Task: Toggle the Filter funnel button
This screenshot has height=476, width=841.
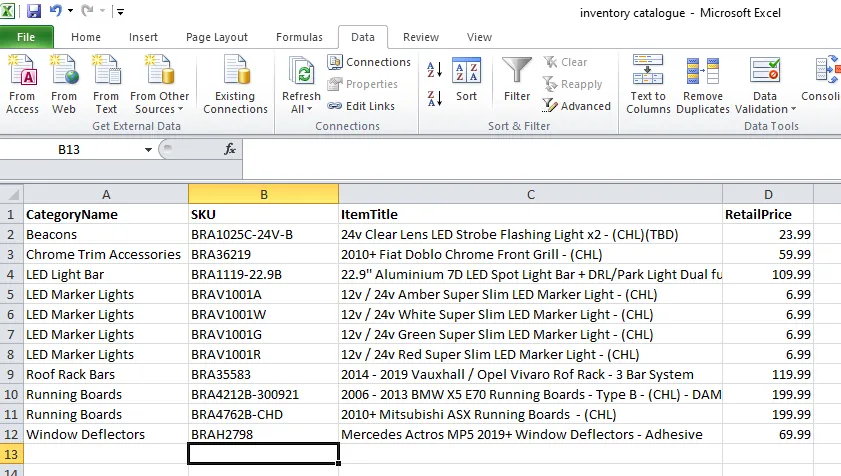Action: click(x=517, y=79)
